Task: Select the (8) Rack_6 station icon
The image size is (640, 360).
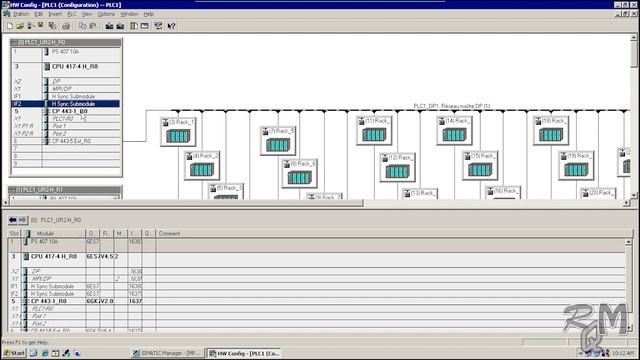Action: tap(299, 174)
